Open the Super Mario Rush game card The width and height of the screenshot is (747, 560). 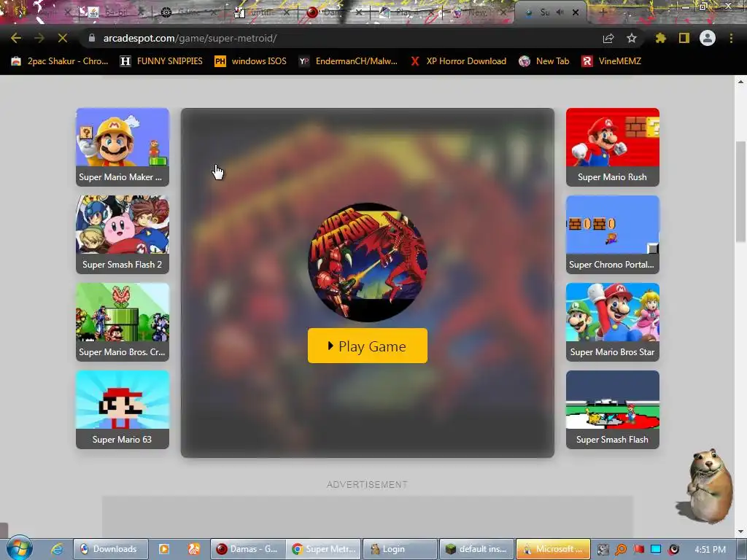(613, 147)
